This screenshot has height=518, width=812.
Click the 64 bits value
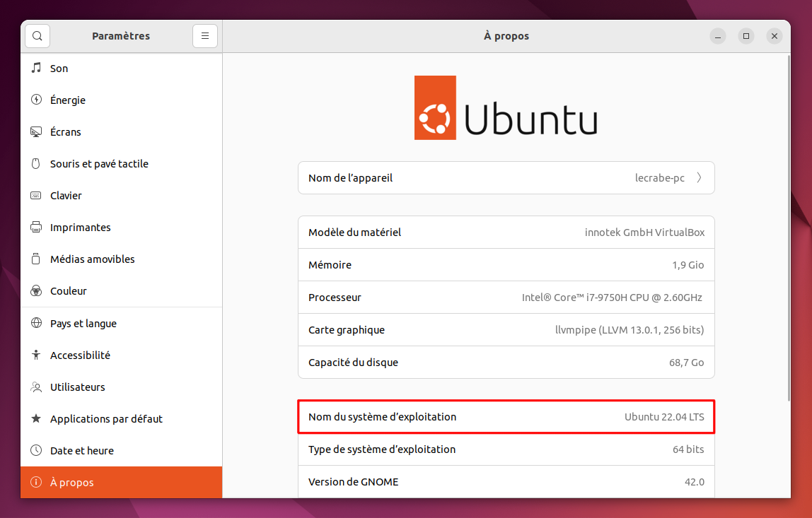pos(688,449)
